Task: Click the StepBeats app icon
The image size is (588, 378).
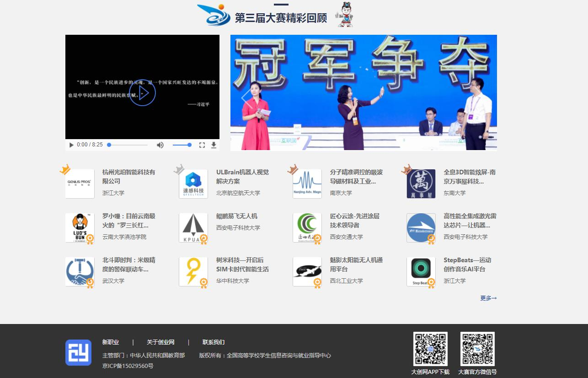Action: (421, 271)
